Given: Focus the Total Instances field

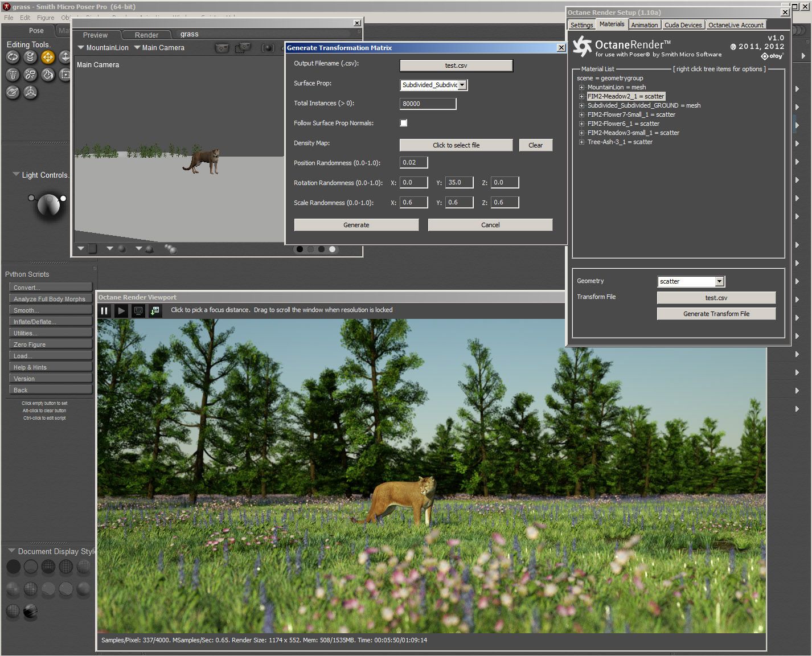Looking at the screenshot, I should (x=428, y=104).
